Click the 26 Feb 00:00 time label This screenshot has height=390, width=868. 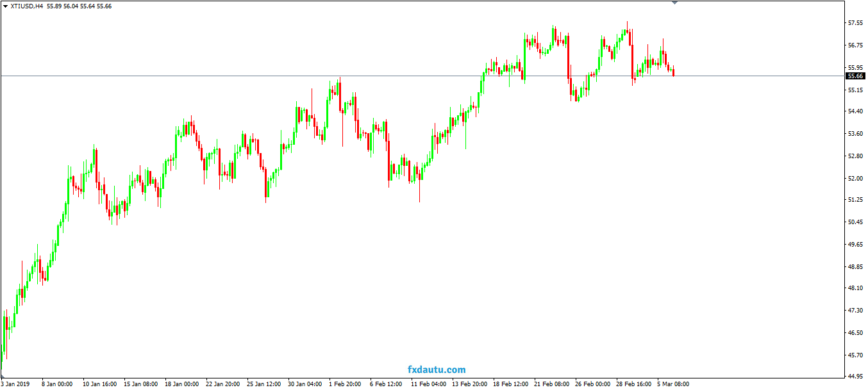tap(592, 384)
